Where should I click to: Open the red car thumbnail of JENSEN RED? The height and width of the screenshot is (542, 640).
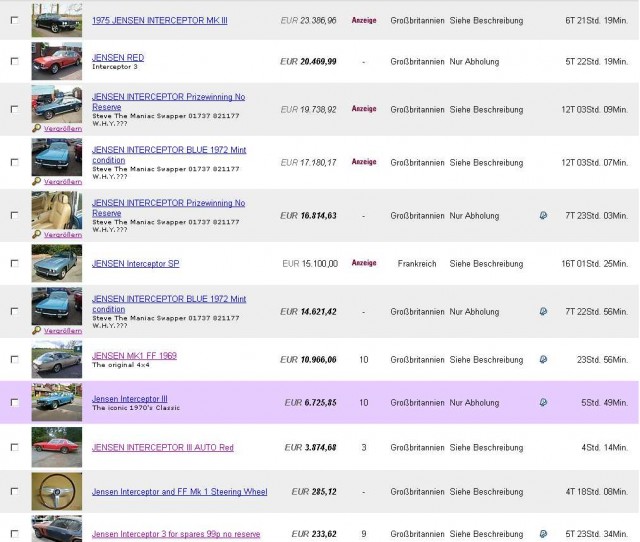click(x=57, y=61)
